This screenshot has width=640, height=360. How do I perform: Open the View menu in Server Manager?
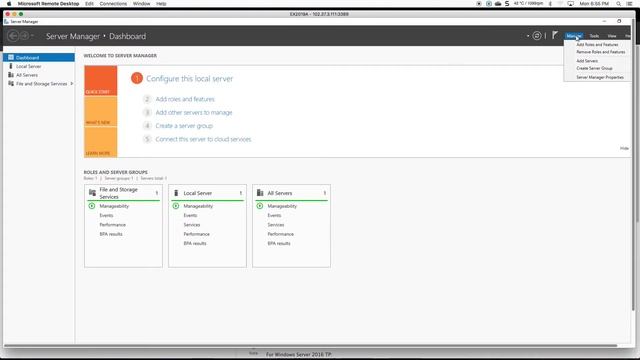pos(612,36)
